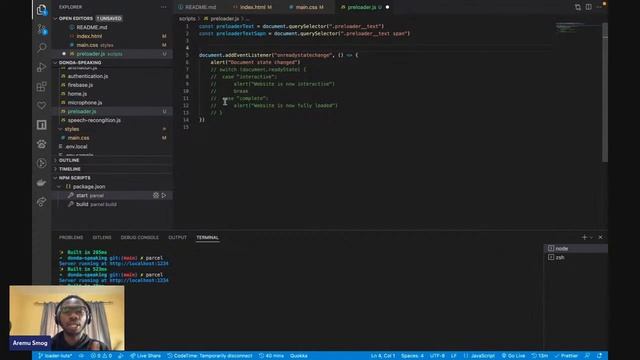Image resolution: width=640 pixels, height=360 pixels.
Task: Collapse the DONDA-SPEAKING folder section
Action: click(56, 62)
